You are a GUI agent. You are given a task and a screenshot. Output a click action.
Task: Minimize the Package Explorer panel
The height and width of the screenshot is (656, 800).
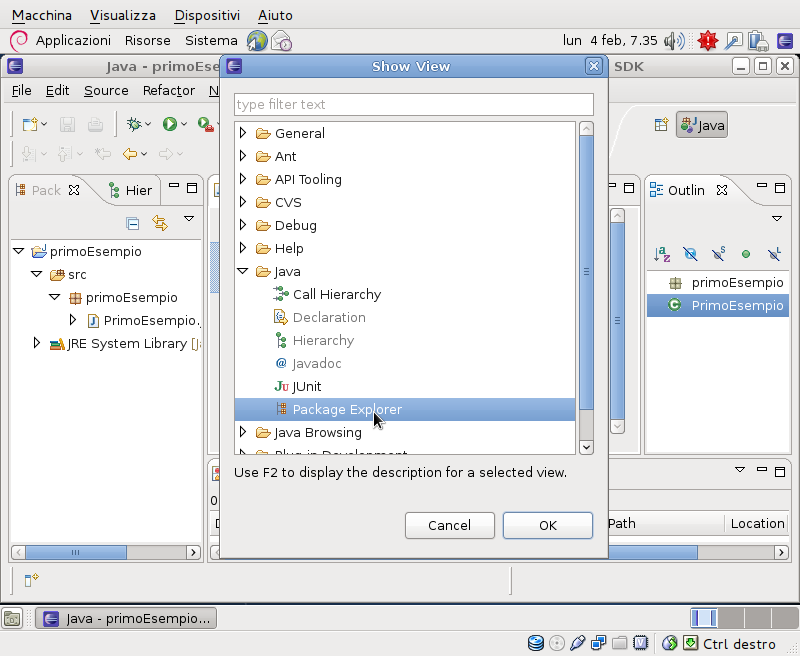pyautogui.click(x=174, y=186)
